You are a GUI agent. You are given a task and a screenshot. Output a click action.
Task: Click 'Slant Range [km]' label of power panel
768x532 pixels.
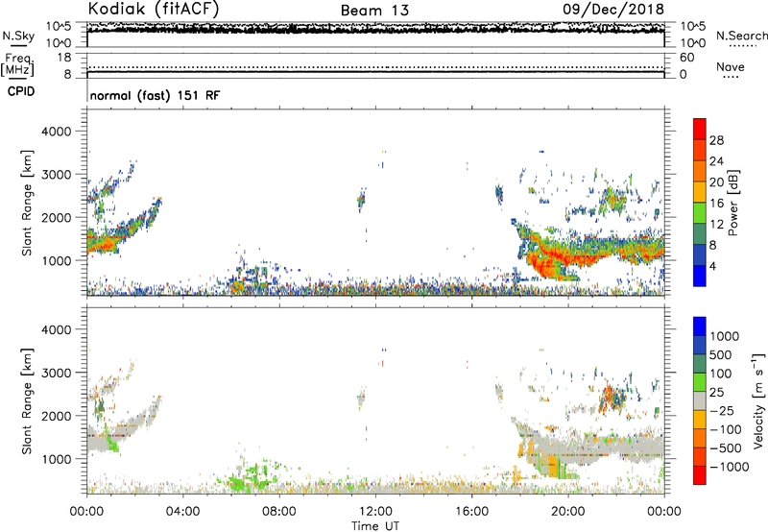click(27, 203)
